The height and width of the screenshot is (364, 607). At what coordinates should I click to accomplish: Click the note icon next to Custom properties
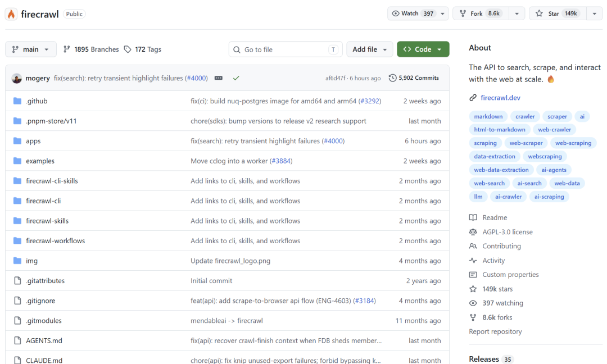coord(473,275)
